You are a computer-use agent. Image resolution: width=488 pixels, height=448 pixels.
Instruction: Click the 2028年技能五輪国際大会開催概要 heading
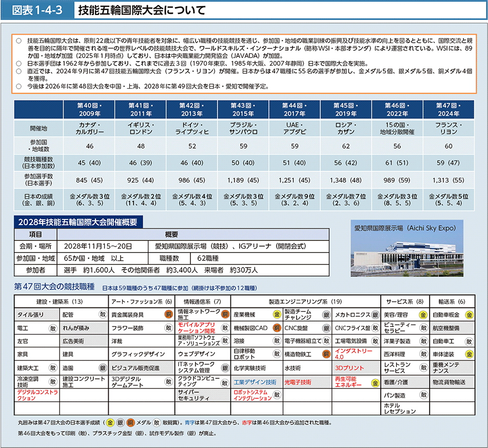click(79, 221)
